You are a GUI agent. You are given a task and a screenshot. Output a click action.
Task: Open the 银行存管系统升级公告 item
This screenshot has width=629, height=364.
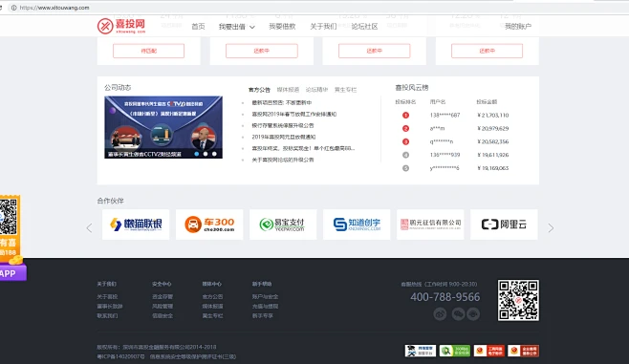click(282, 125)
